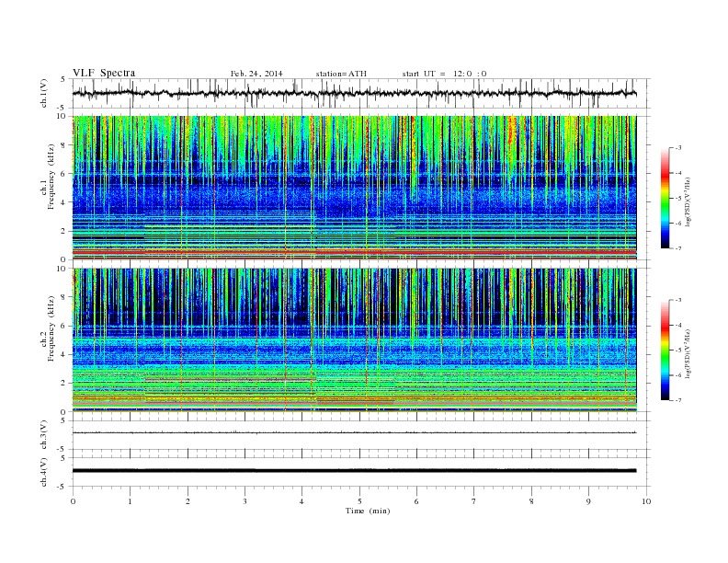
Task: Click the 'station=ATH' label
Action: (x=341, y=74)
